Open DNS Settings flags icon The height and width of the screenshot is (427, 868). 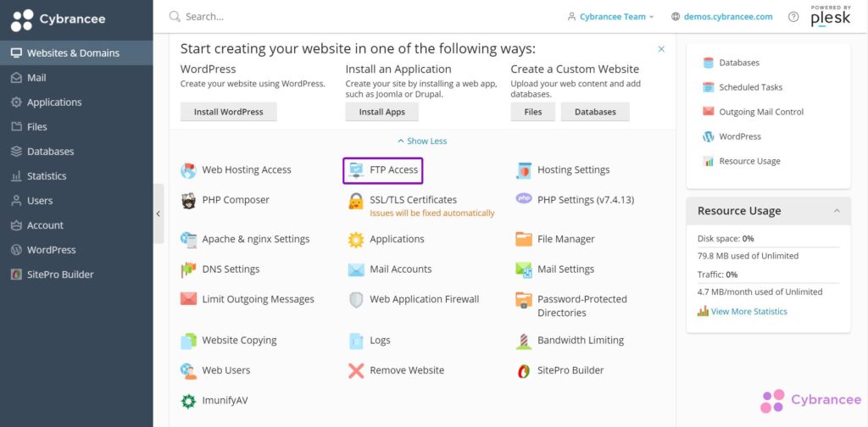pyautogui.click(x=188, y=269)
